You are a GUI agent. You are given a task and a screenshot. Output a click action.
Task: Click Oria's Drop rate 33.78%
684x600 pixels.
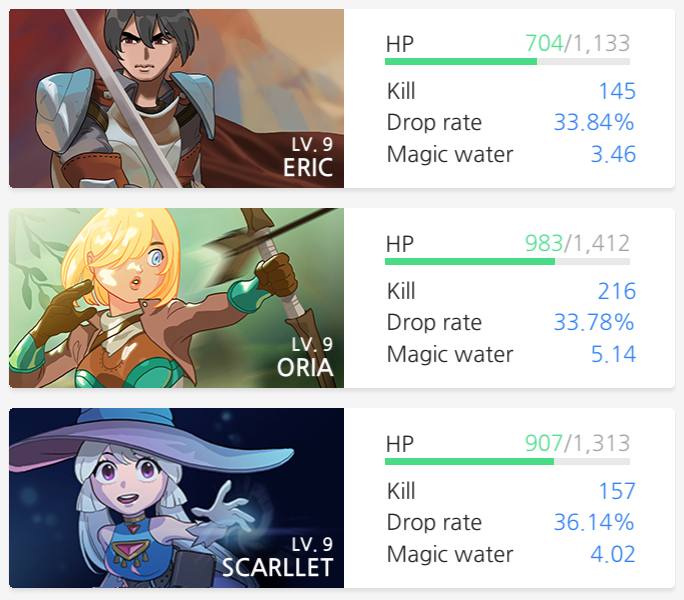594,322
